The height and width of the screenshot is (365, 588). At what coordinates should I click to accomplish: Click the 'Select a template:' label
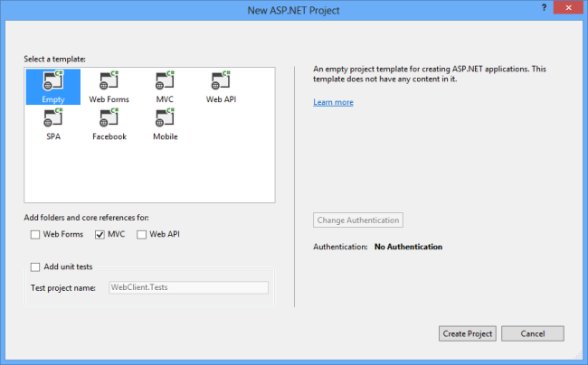(x=55, y=59)
